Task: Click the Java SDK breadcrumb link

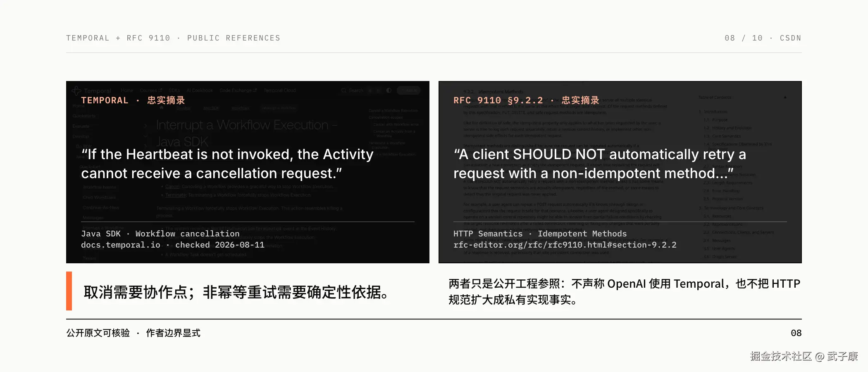Action: (x=211, y=108)
